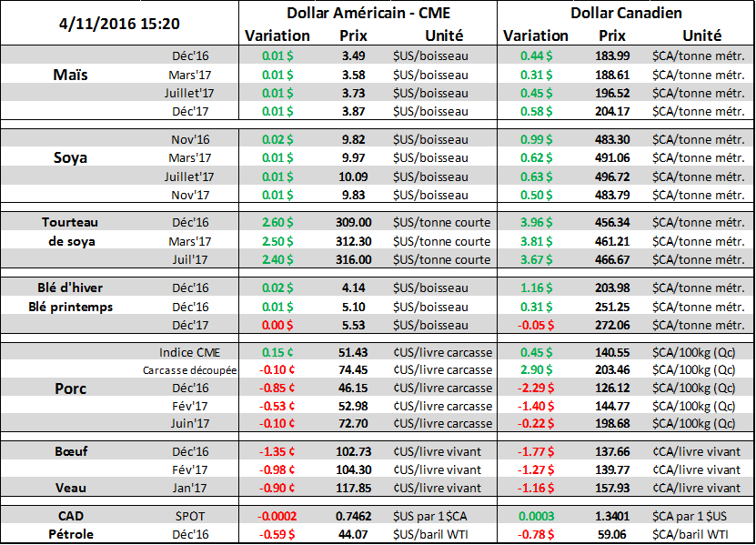Select the CAD row label
Image resolution: width=756 pixels, height=545 pixels.
[x=70, y=517]
